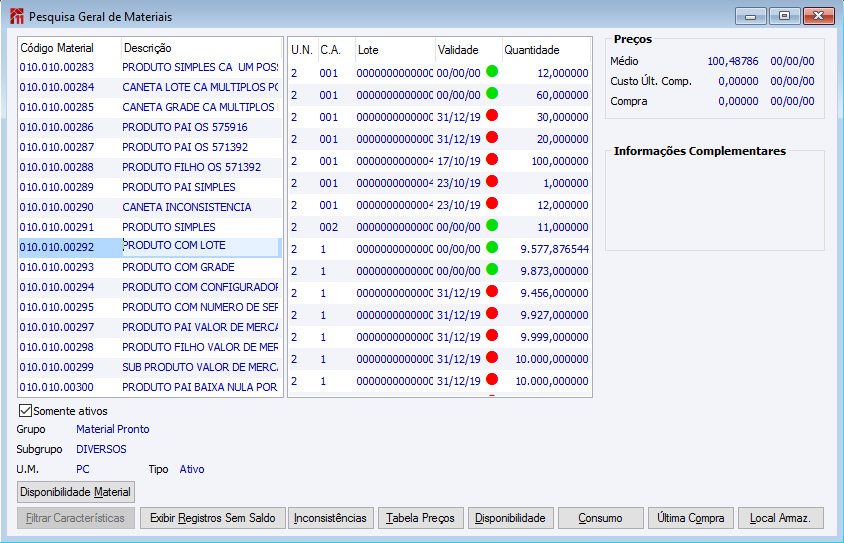Image resolution: width=844 pixels, height=543 pixels.
Task: Select row CANETA GRADE CA MULTIPLOS
Action: 150,107
